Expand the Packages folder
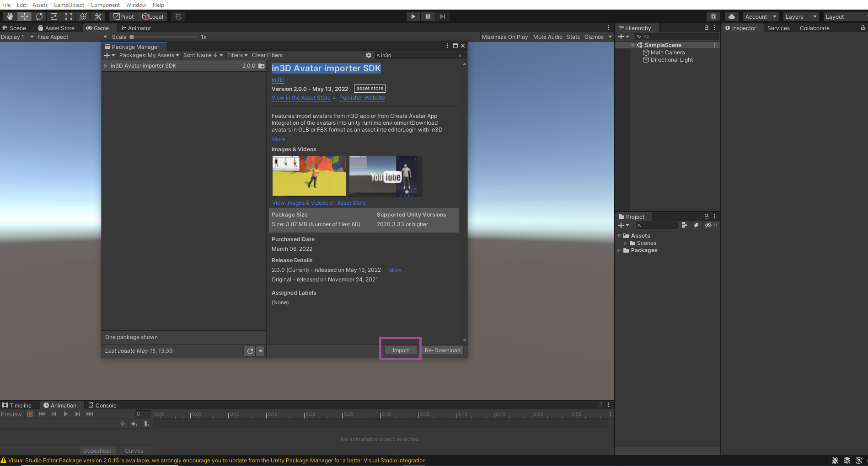This screenshot has width=868, height=466. 619,250
